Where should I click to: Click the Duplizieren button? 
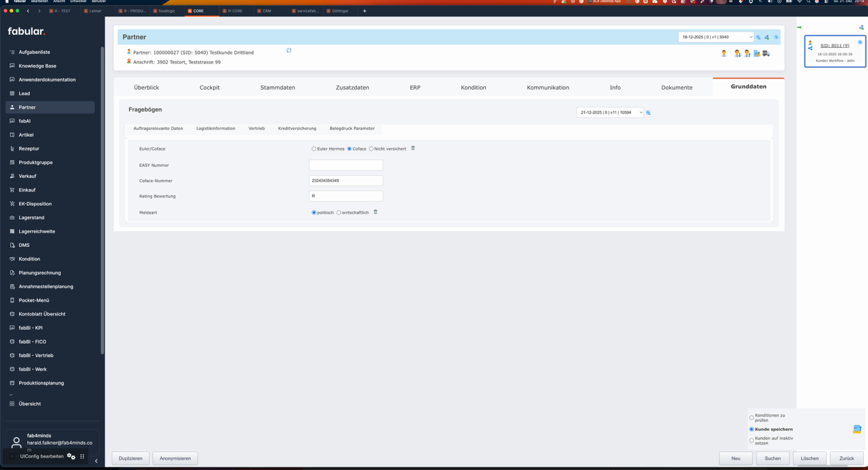pyautogui.click(x=131, y=458)
